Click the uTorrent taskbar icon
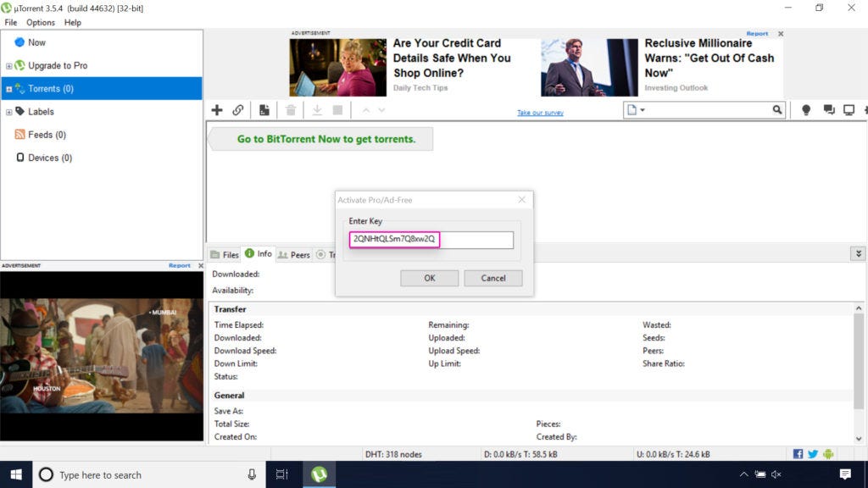Image resolution: width=868 pixels, height=488 pixels. (319, 474)
